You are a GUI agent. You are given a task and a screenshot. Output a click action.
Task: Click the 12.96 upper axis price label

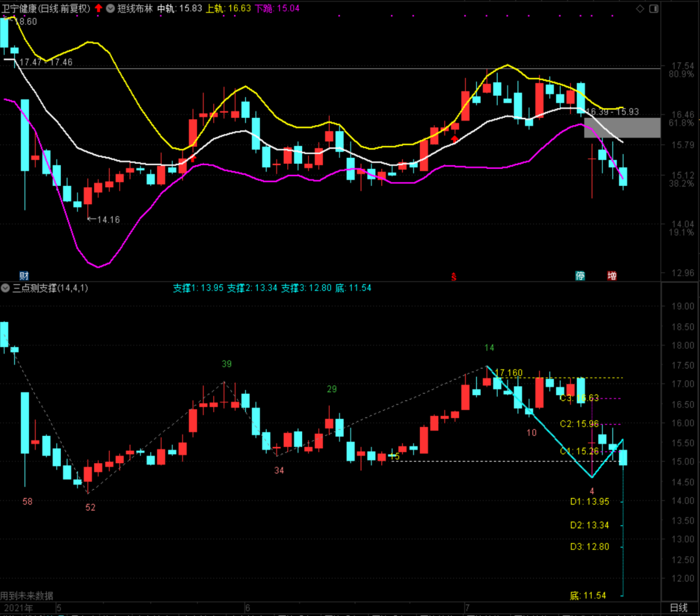(x=683, y=273)
